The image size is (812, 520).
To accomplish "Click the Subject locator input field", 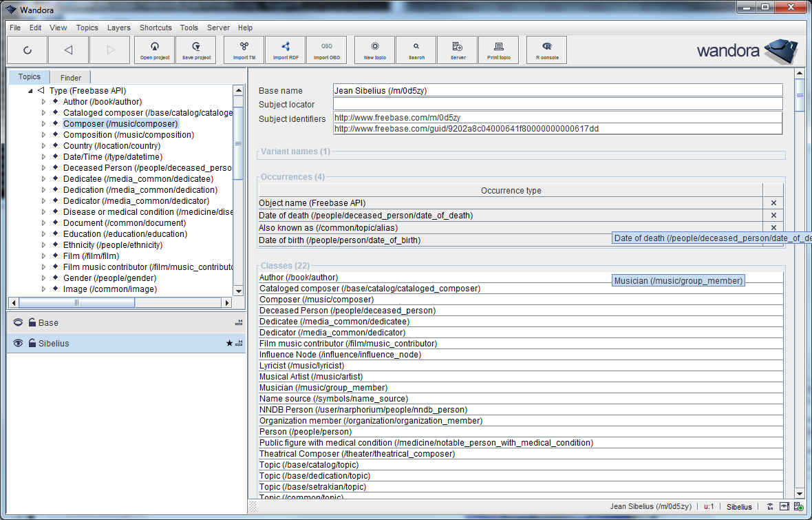I will (557, 104).
